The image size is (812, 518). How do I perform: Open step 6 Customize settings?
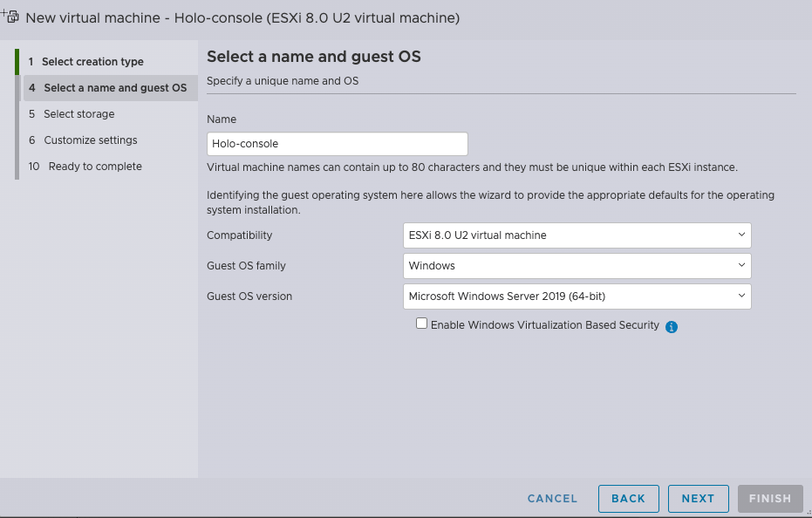coord(91,140)
